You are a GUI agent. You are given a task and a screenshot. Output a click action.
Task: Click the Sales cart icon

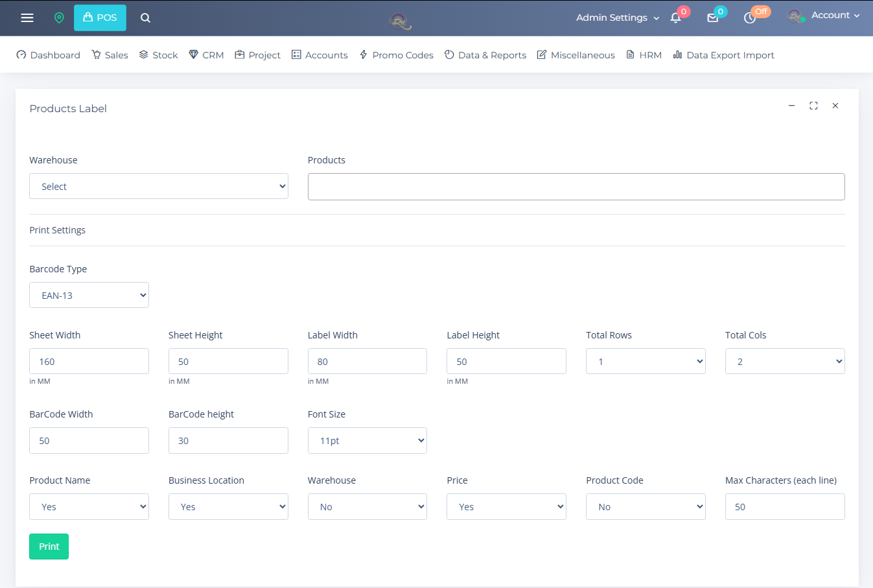[96, 55]
